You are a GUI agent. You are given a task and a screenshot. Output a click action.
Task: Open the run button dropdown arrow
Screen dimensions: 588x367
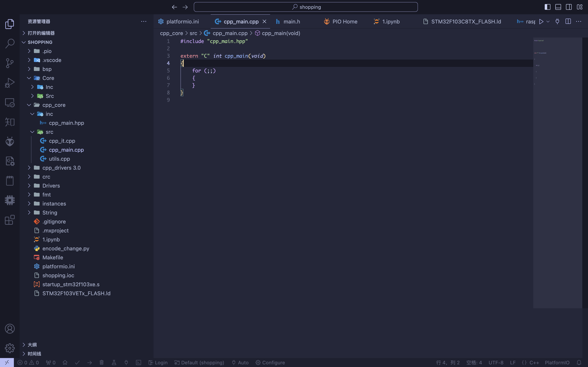coord(548,22)
